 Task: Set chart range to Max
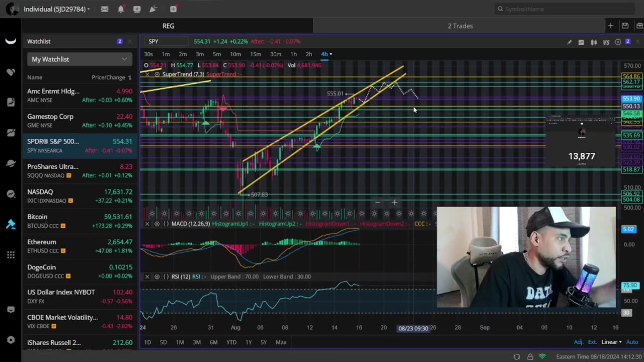(x=281, y=342)
